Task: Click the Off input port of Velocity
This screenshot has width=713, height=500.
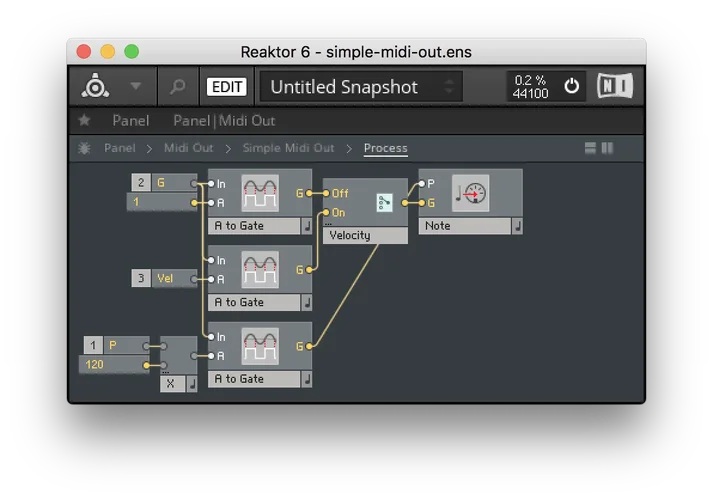Action: click(326, 193)
